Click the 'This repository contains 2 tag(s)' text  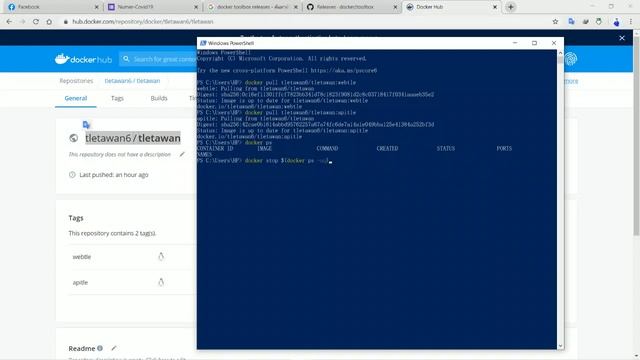click(112, 233)
